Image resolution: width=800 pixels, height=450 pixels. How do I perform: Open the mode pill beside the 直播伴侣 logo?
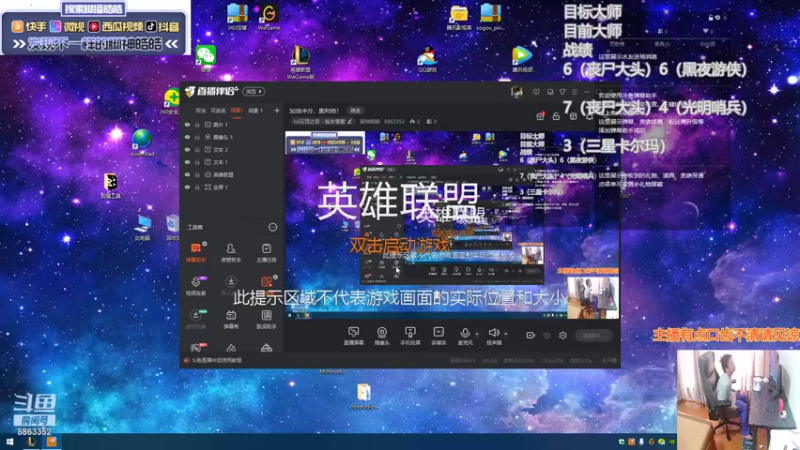point(254,92)
